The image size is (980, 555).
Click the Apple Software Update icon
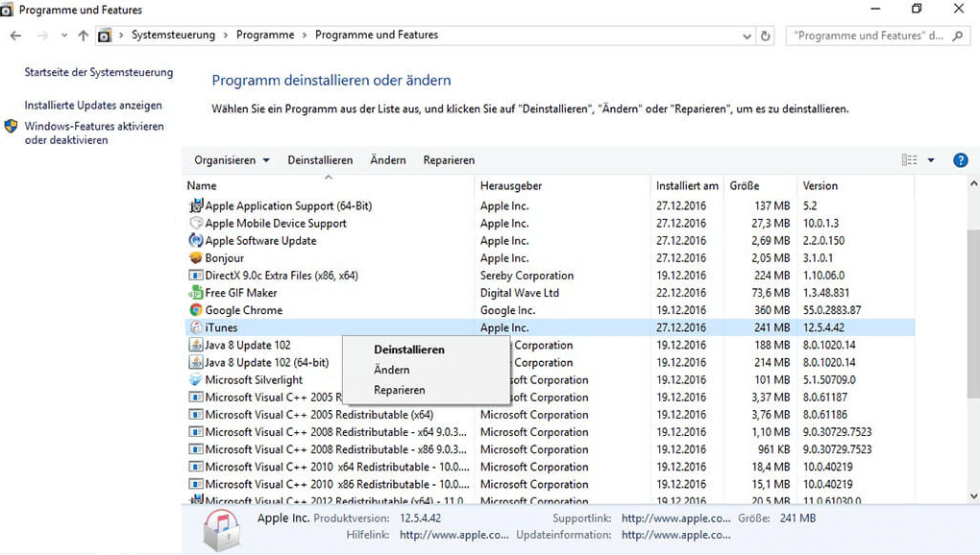point(196,240)
